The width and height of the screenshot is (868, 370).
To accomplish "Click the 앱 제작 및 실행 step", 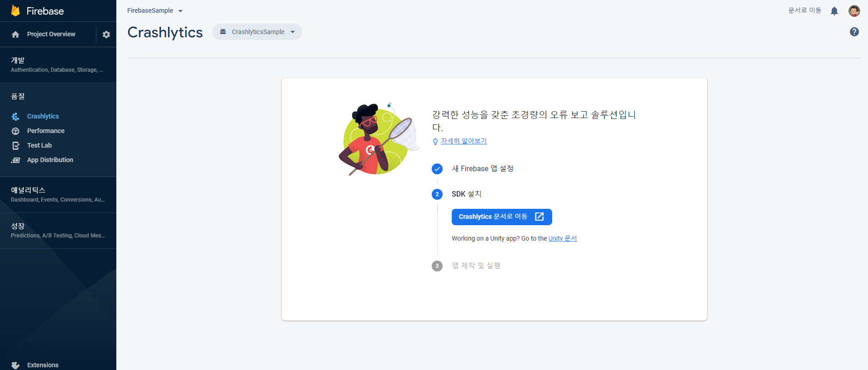I will click(x=476, y=266).
